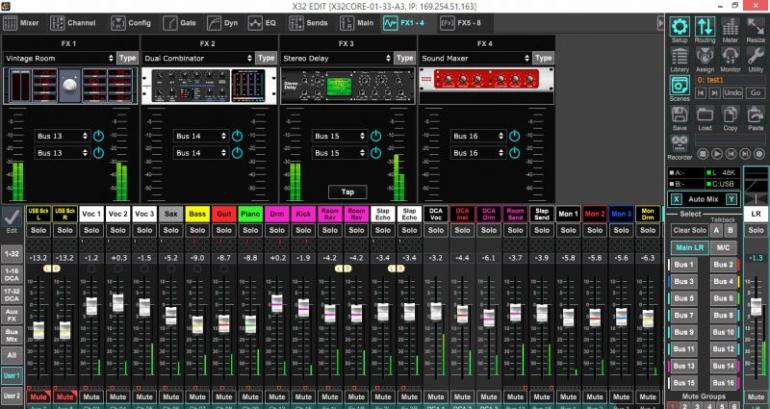Screen dimensions: 770x409
Task: Show the Meter view icon
Action: point(730,27)
